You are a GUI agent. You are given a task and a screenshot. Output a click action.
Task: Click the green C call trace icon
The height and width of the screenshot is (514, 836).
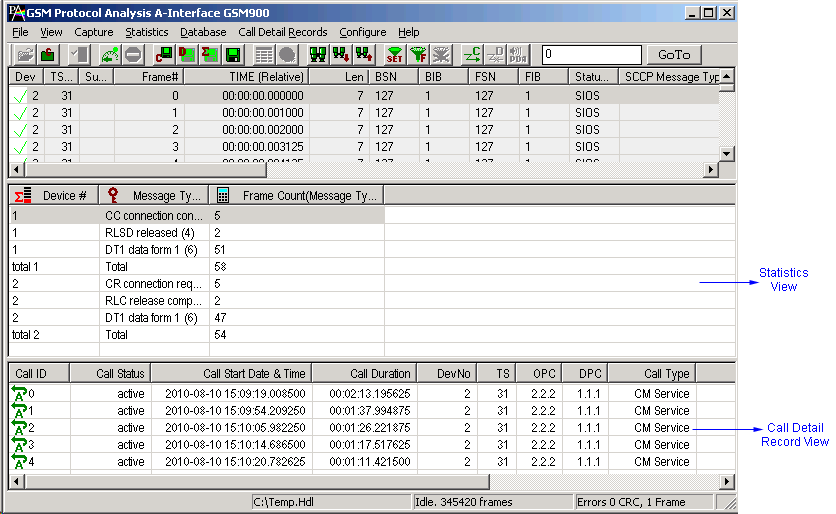click(x=472, y=54)
